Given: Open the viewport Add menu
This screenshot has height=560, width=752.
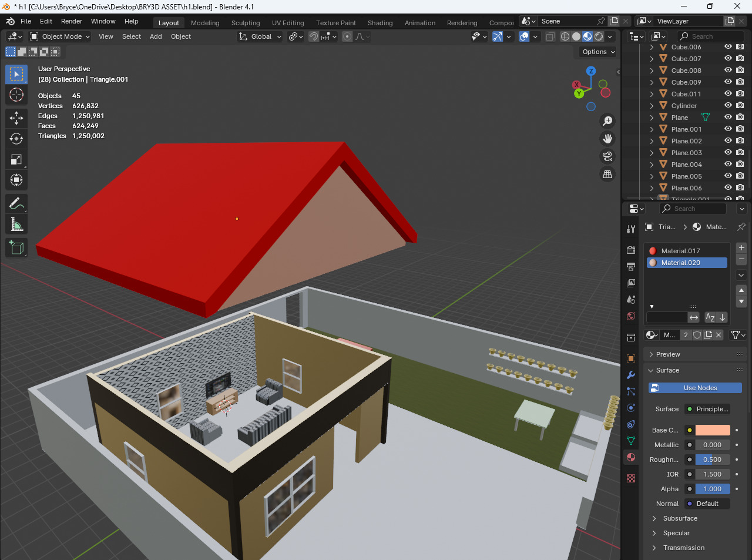Looking at the screenshot, I should tap(156, 36).
